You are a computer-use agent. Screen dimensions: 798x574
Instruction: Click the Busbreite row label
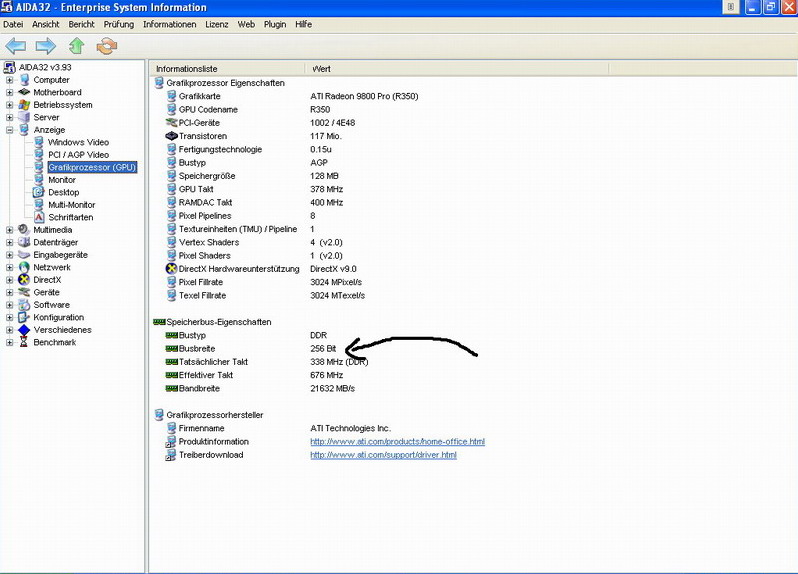[x=197, y=349]
